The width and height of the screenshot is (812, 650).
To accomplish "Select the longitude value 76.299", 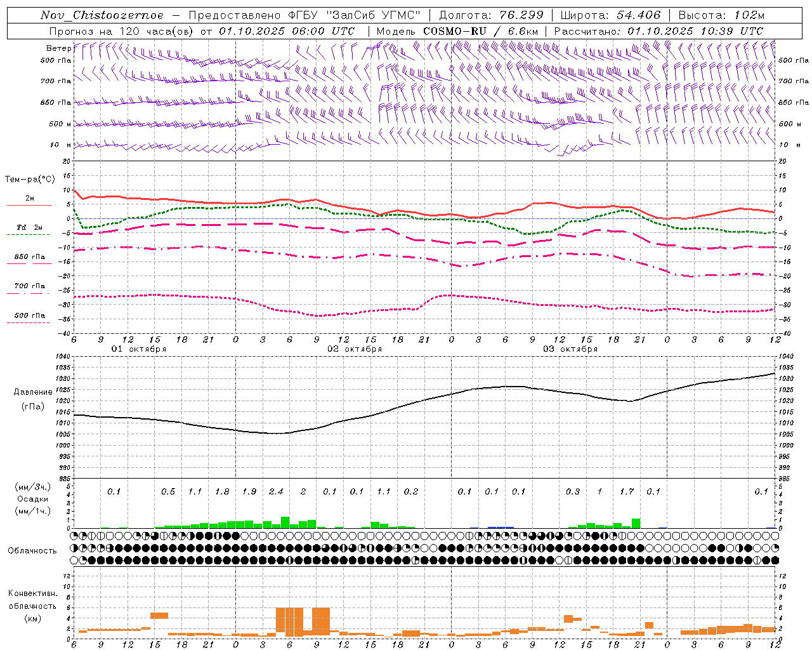I will click(521, 15).
